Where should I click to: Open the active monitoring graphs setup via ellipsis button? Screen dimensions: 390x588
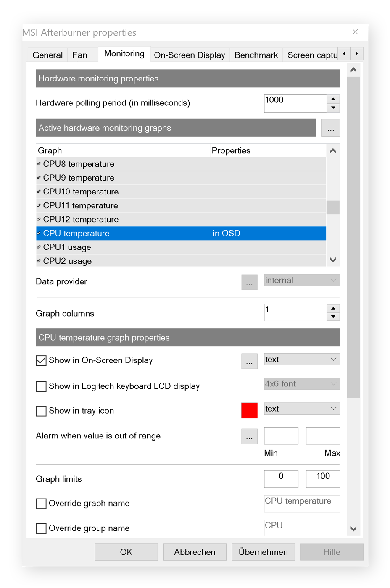click(x=331, y=128)
